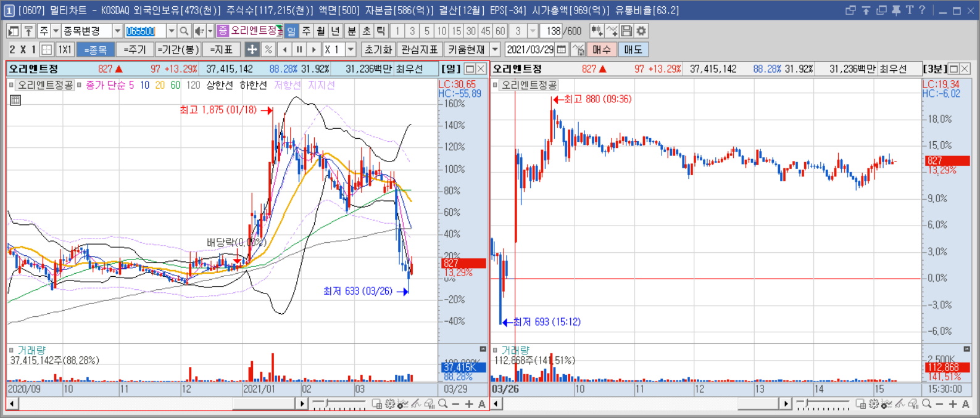Click the add candlestick chart icon

(597, 31)
